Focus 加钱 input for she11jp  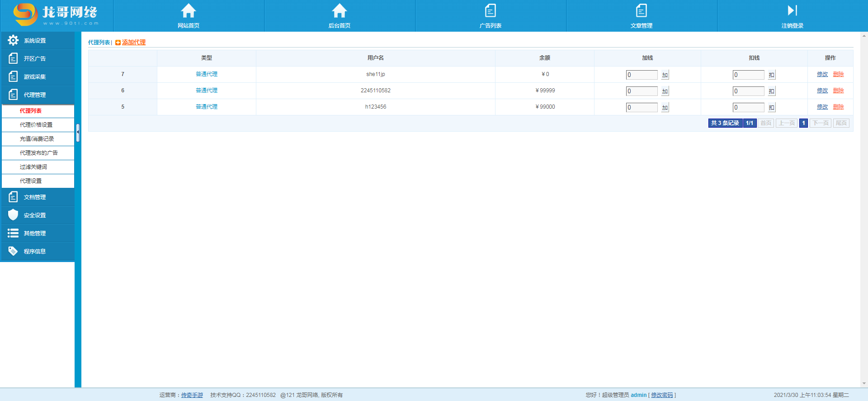coord(642,75)
